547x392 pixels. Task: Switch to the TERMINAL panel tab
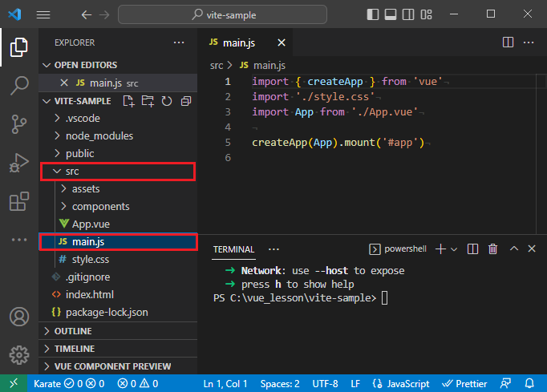[233, 249]
